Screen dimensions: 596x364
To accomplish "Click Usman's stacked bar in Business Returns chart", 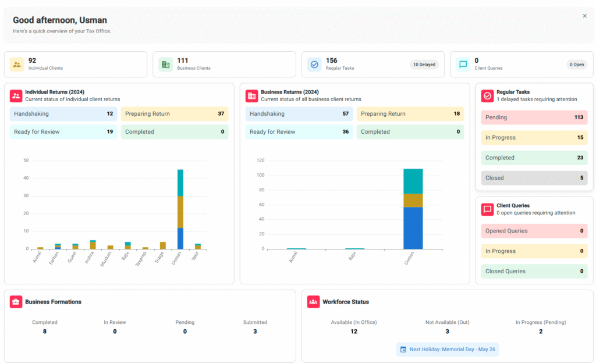I will tap(413, 209).
